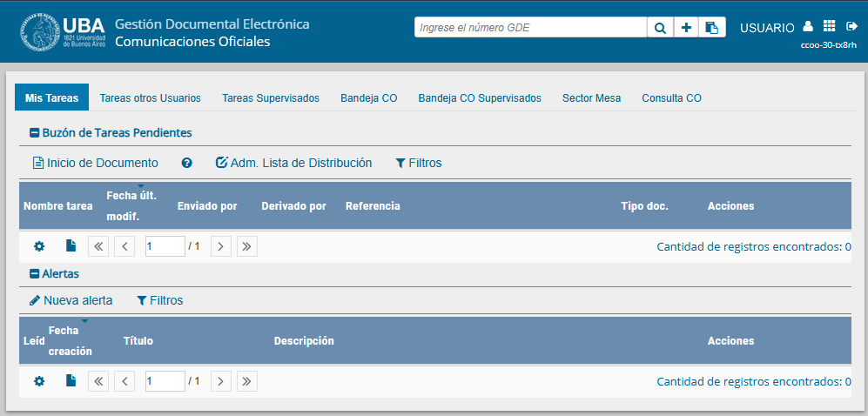868x416 pixels.
Task: Click the logout arrow icon
Action: (x=851, y=27)
